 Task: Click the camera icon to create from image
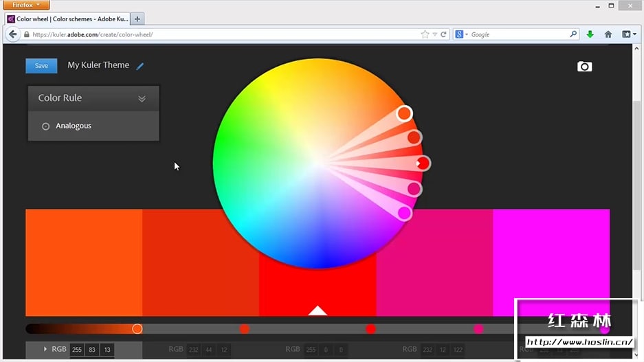pyautogui.click(x=584, y=67)
